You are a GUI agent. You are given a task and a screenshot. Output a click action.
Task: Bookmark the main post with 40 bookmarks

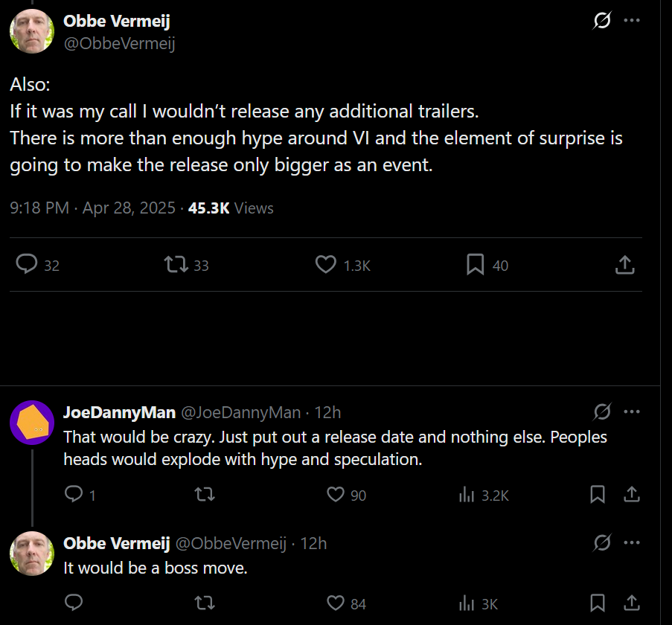pyautogui.click(x=476, y=264)
